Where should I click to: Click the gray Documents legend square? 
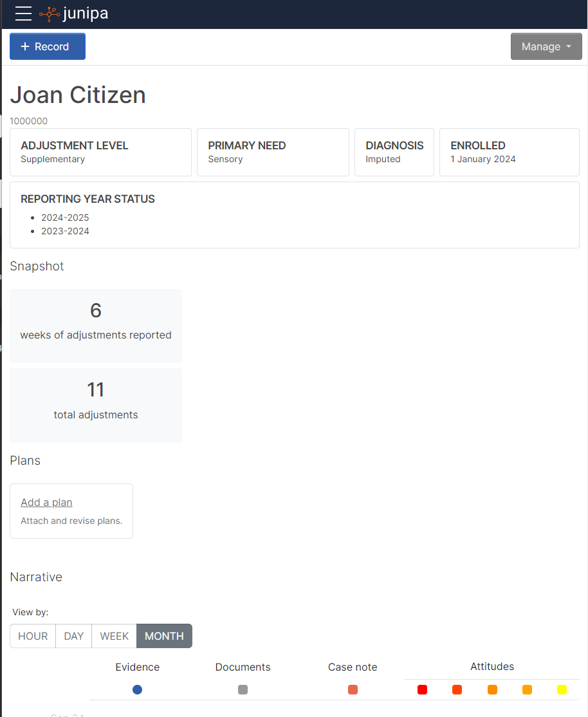pyautogui.click(x=243, y=689)
